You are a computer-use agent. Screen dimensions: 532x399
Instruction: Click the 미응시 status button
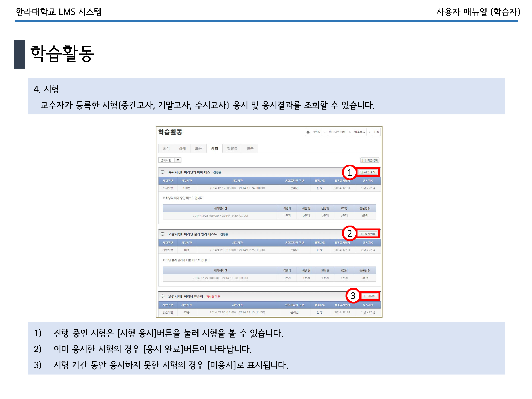tap(369, 296)
